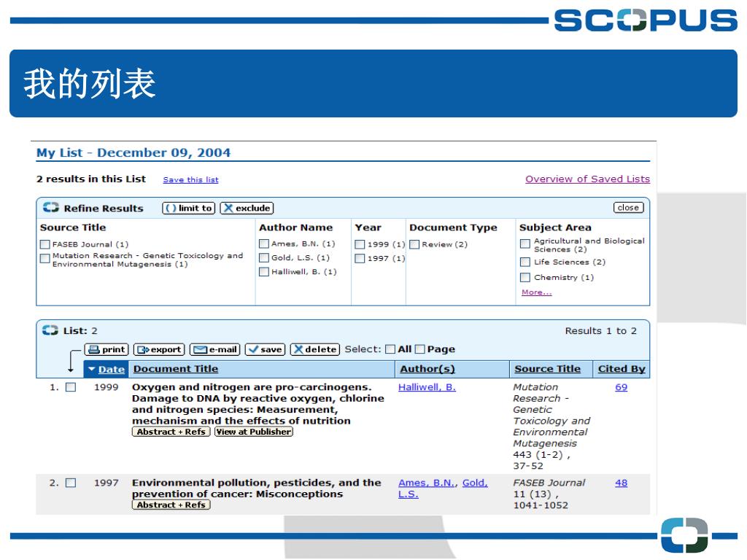This screenshot has height=560, width=747.
Task: Save the selected documents
Action: click(x=265, y=349)
